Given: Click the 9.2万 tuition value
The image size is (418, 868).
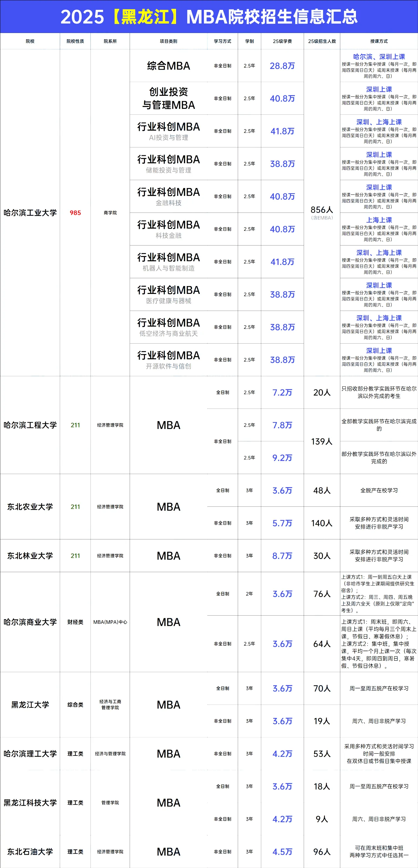Looking at the screenshot, I should pyautogui.click(x=282, y=458).
